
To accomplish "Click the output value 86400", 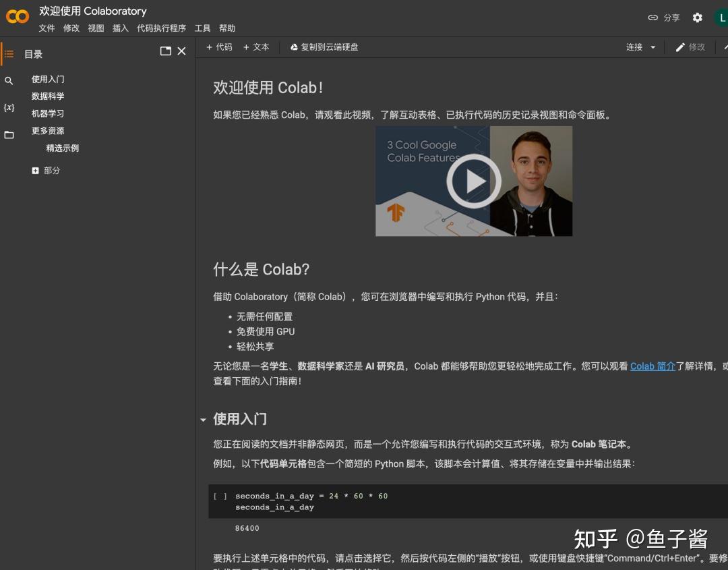I will pyautogui.click(x=247, y=528).
